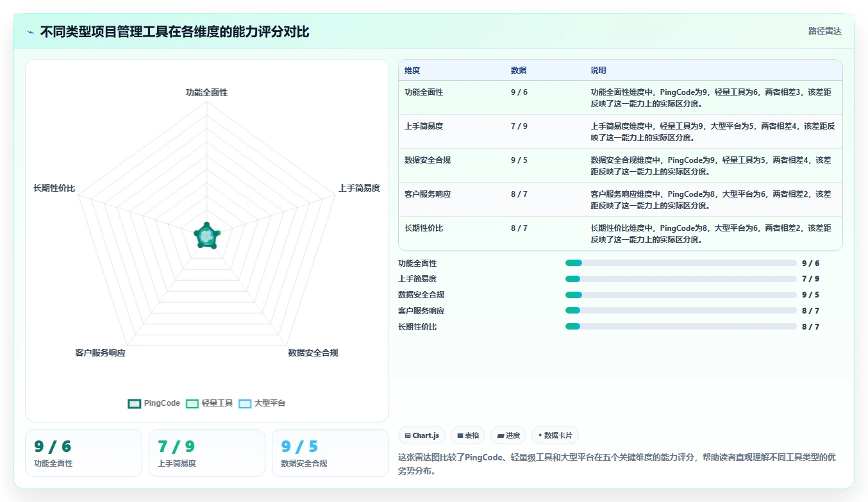Viewport: 868px width, 502px height.
Task: Toggle the PingCode legend swatch in the radar chart
Action: tap(134, 404)
